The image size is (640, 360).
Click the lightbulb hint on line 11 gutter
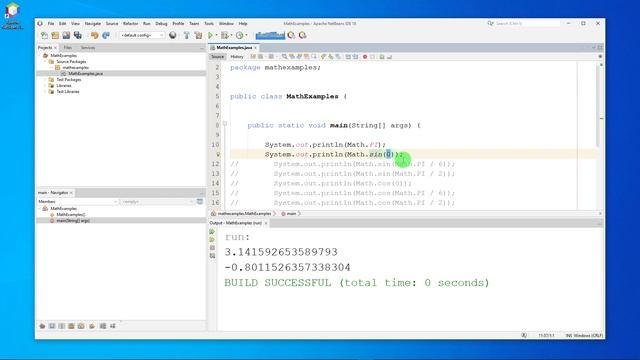click(x=218, y=155)
